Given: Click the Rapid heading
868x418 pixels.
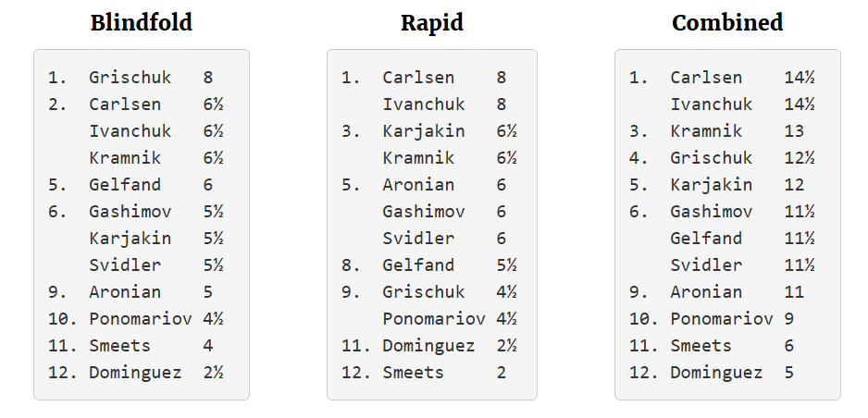Looking at the screenshot, I should [431, 23].
